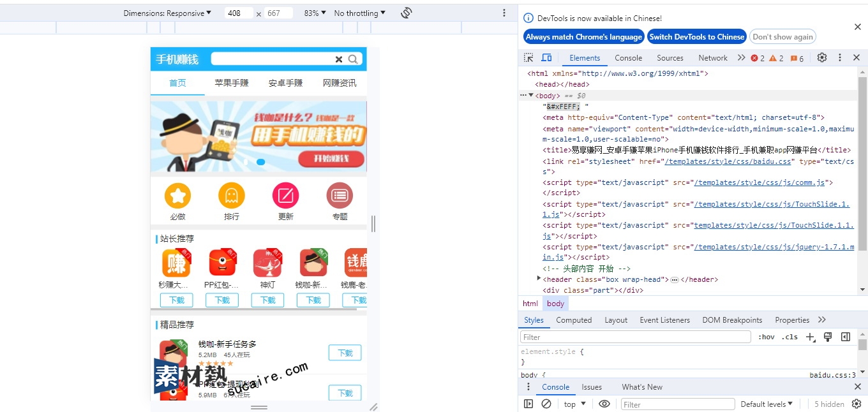
Task: Click the 5 hidden messages label
Action: pyautogui.click(x=829, y=404)
